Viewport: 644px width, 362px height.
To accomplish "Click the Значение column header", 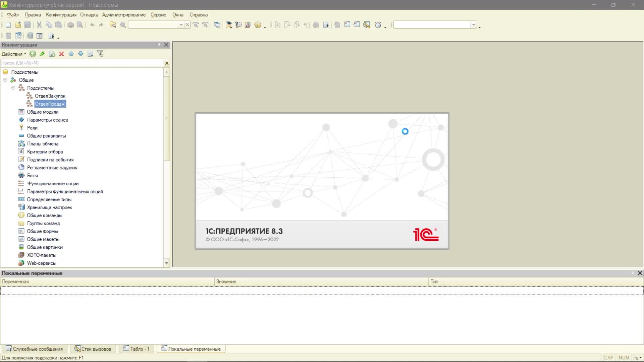I will pos(321,282).
